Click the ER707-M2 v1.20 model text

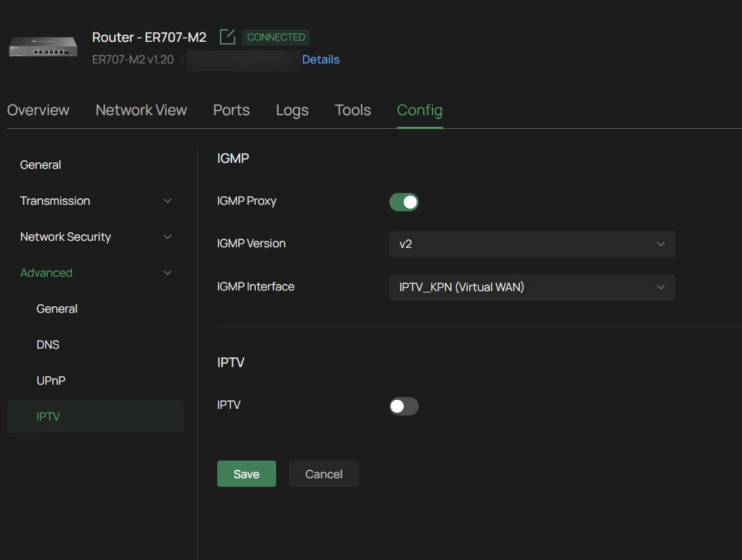132,60
